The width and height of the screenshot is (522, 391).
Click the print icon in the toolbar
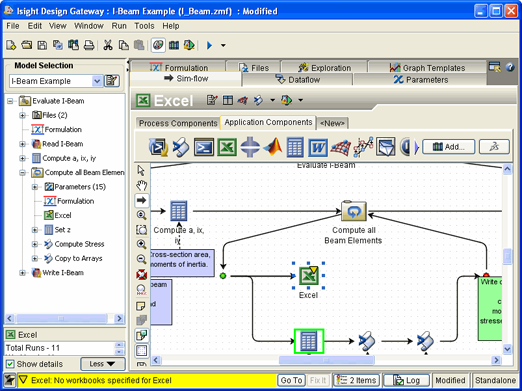point(89,45)
